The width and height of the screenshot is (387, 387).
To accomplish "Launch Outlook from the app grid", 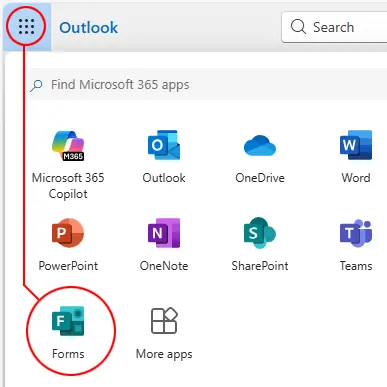I will (x=164, y=157).
